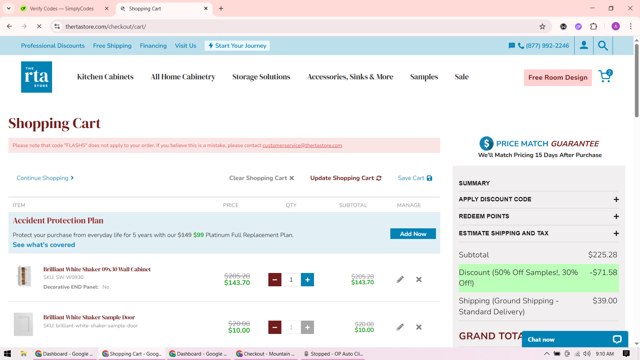The width and height of the screenshot is (640, 360).
Task: Click the Wall Cabinet product thumbnail
Action: pyautogui.click(x=24, y=276)
